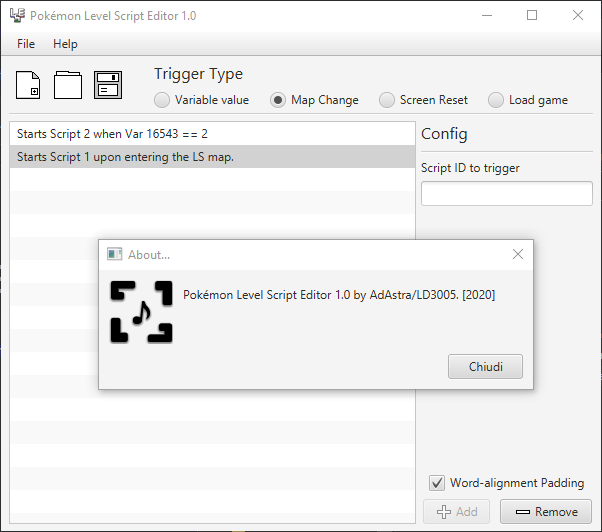Click the Save floppy disk icon
Image resolution: width=602 pixels, height=532 pixels.
click(x=108, y=85)
